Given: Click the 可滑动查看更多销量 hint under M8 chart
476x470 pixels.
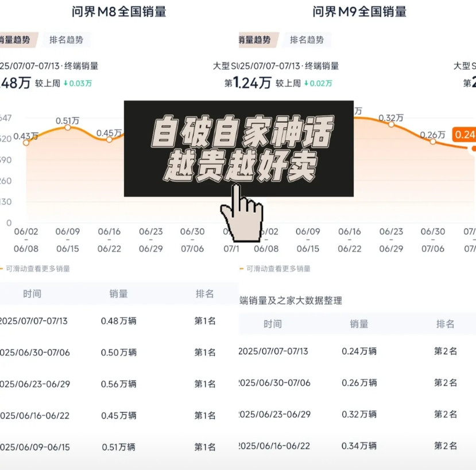Looking at the screenshot, I should (x=38, y=269).
